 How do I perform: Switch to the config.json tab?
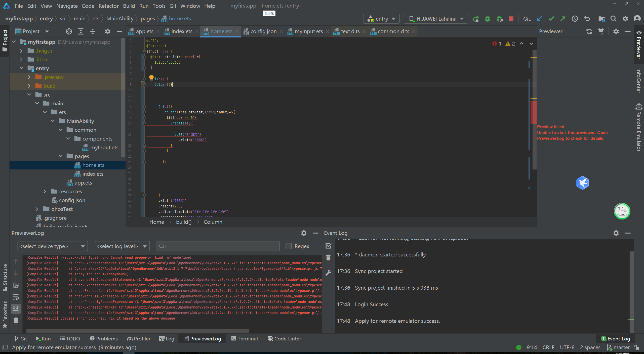263,31
